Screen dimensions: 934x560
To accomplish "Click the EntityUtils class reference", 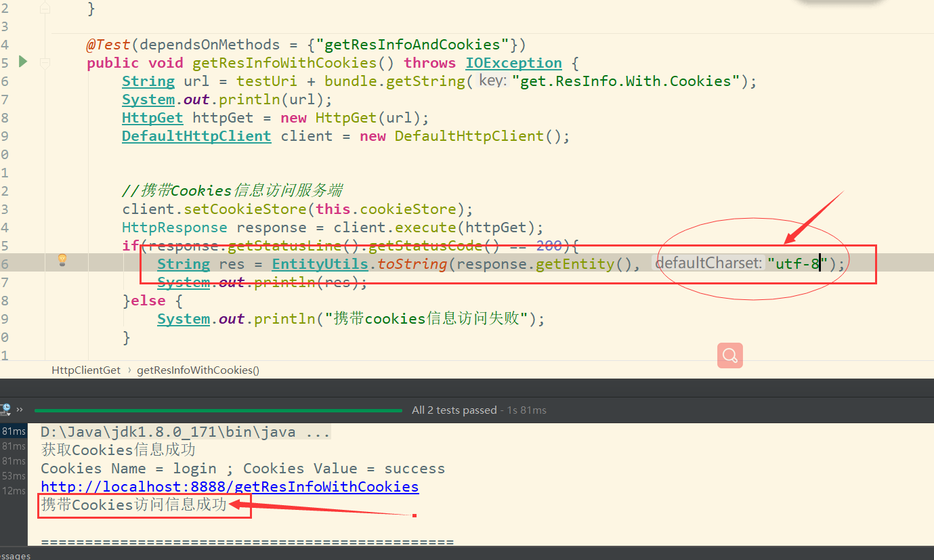I will pos(320,264).
